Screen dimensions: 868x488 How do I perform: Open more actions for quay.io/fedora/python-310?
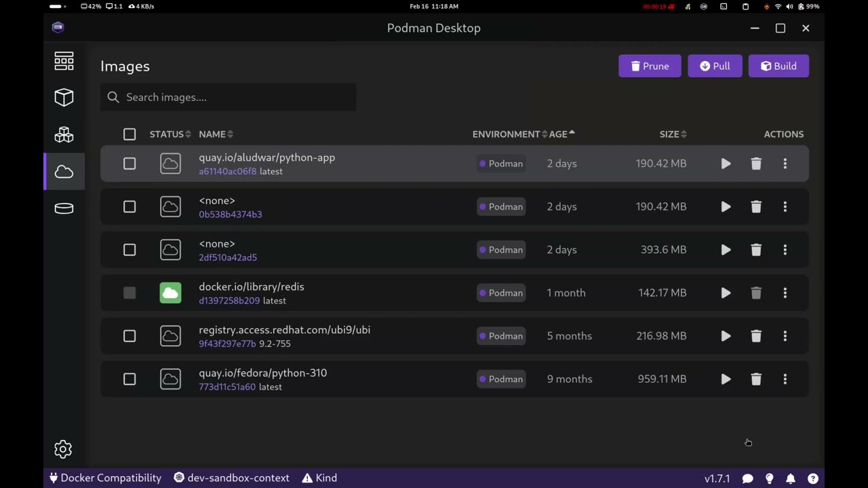[785, 379]
